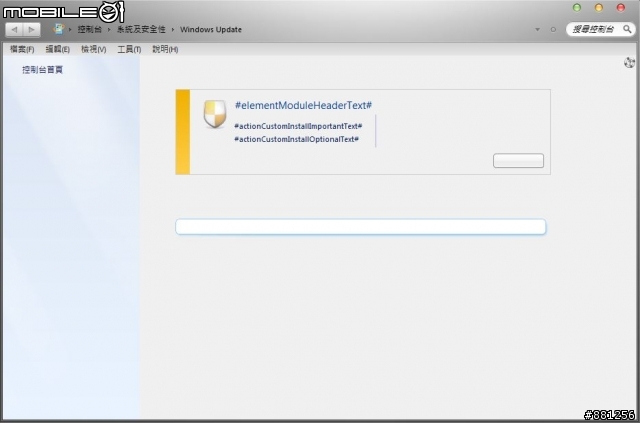Click the empty progress bar

(360, 227)
